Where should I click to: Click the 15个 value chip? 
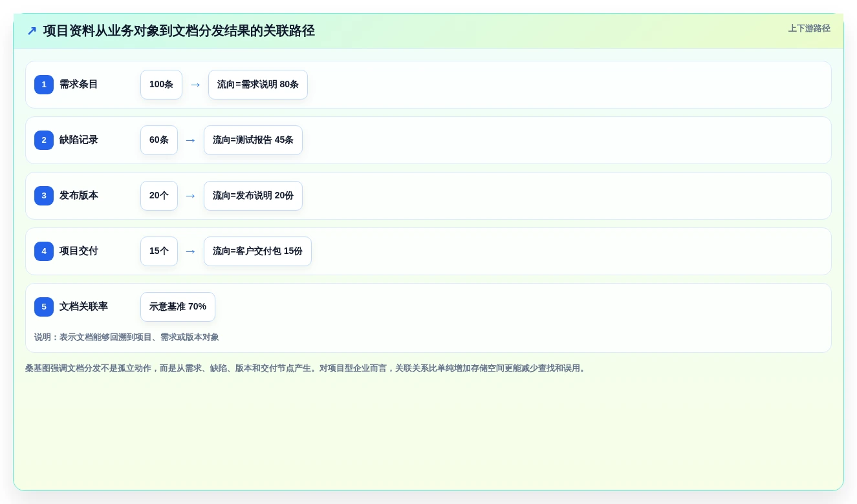159,251
